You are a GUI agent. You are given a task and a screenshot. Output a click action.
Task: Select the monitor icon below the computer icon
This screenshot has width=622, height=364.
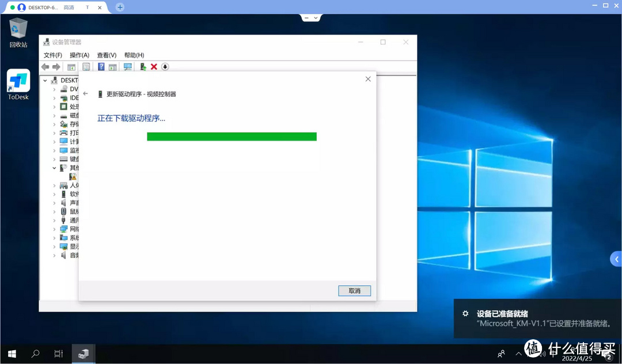coord(63,150)
